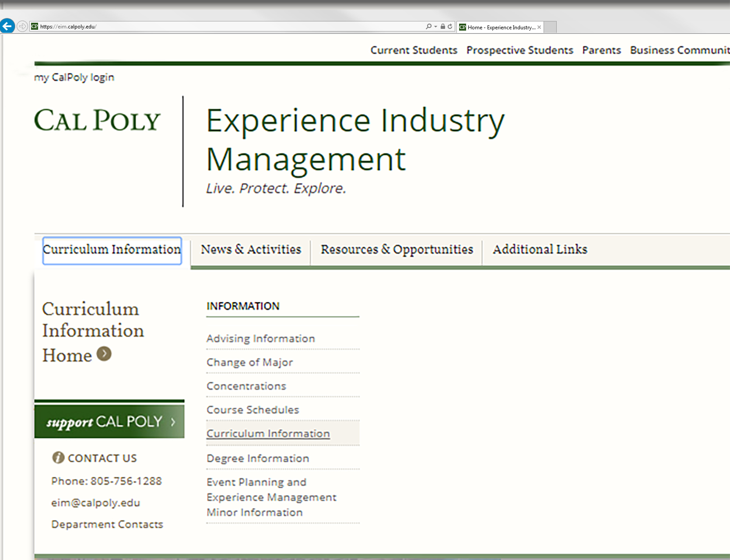Open the Resources & Opportunities menu
The width and height of the screenshot is (730, 560).
click(397, 249)
